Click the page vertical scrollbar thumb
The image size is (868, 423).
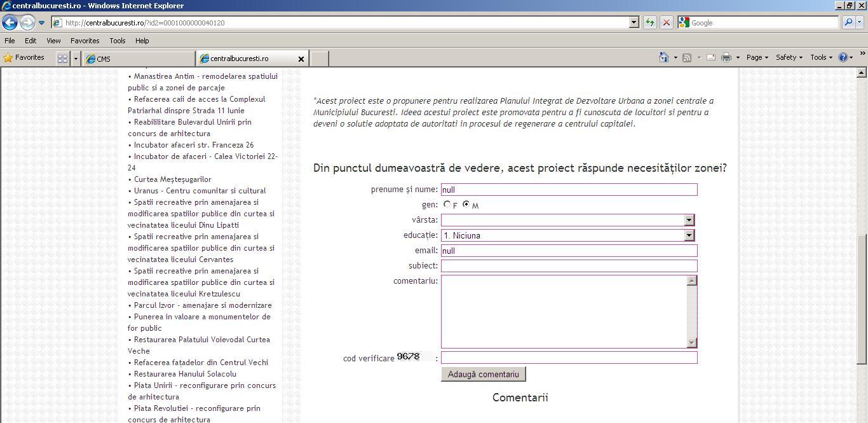862,299
